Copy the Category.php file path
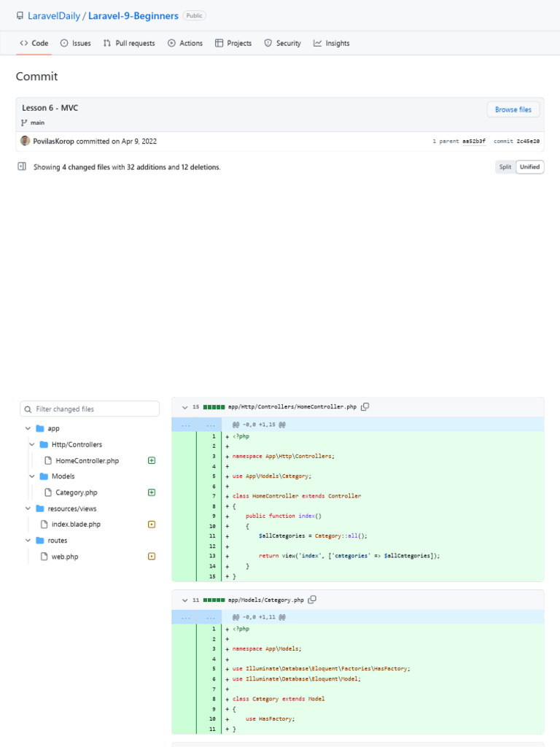This screenshot has height=747, width=560. click(312, 600)
